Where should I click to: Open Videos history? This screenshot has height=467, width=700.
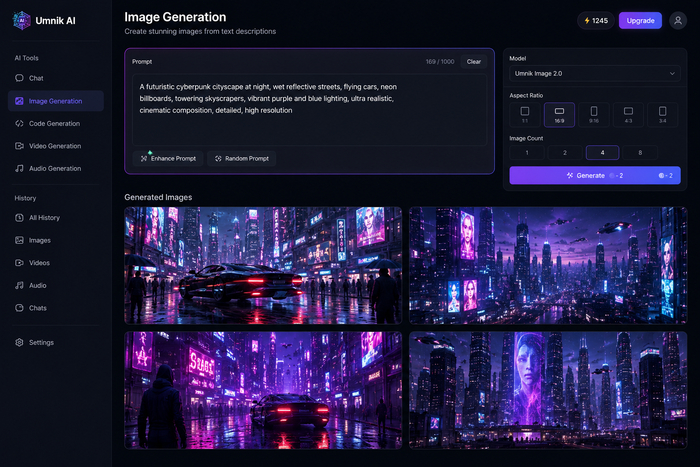[x=56, y=263]
